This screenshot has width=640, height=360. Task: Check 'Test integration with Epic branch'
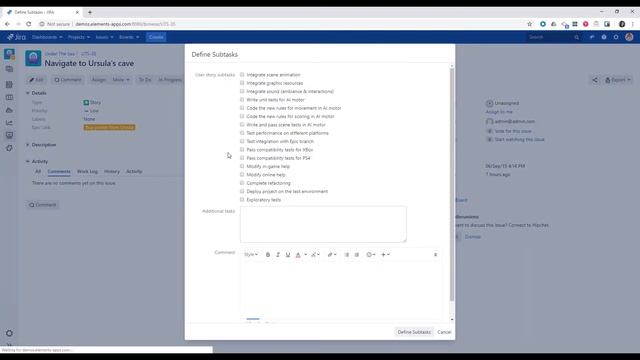pyautogui.click(x=242, y=141)
